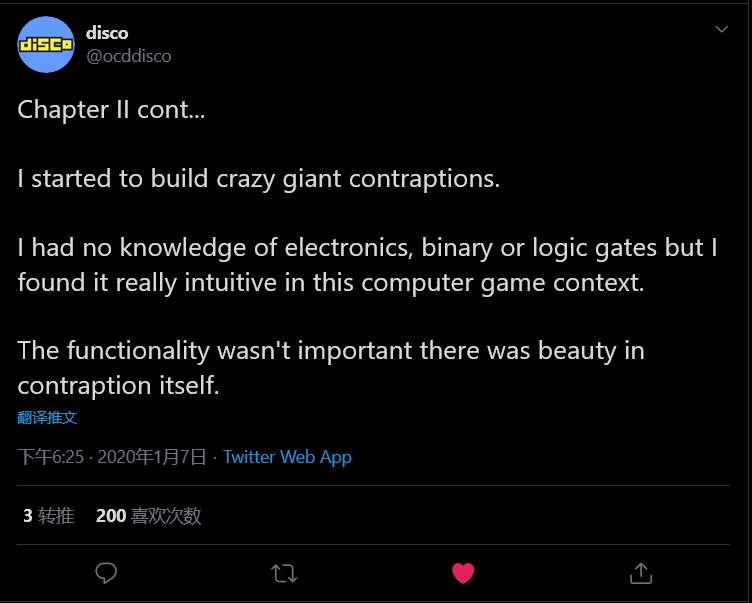Image resolution: width=752 pixels, height=603 pixels.
Task: Click the share tweet icon
Action: tap(641, 572)
